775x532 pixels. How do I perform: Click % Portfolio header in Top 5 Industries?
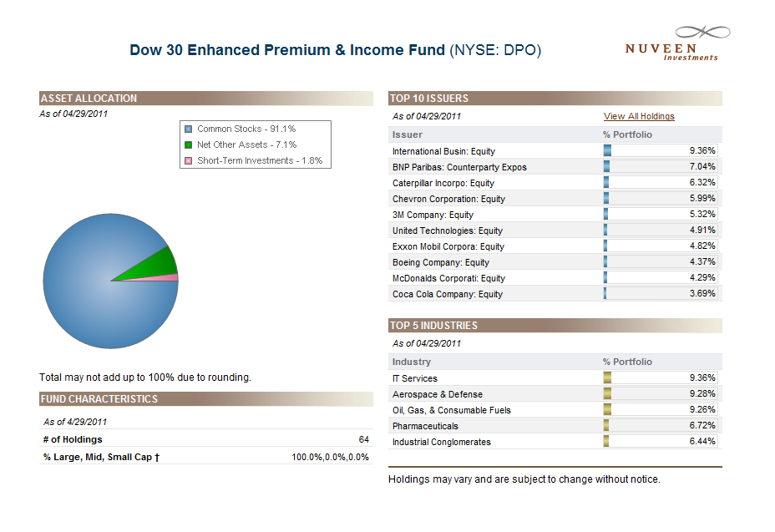pos(627,362)
